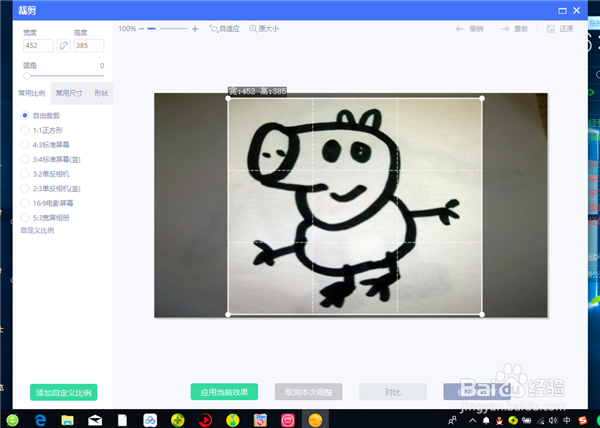This screenshot has width=600, height=428.
Task: Click the top-right crop corner handle
Action: coord(482,98)
